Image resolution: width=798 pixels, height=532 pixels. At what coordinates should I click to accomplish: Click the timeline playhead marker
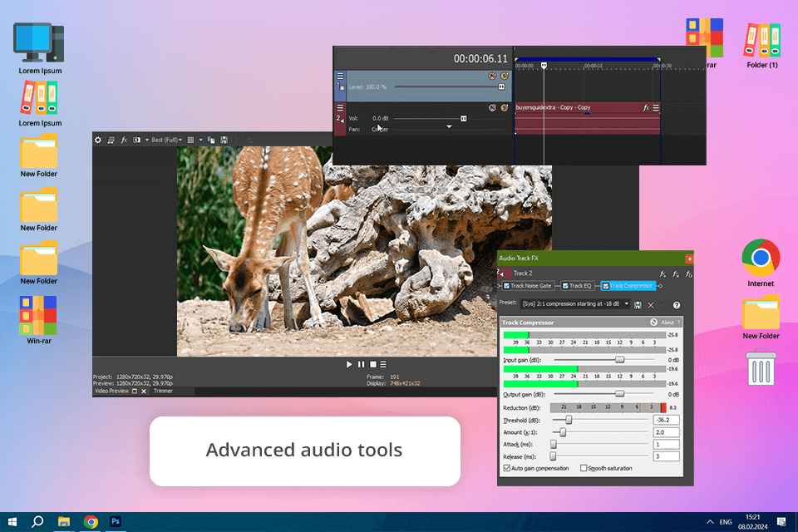point(544,66)
